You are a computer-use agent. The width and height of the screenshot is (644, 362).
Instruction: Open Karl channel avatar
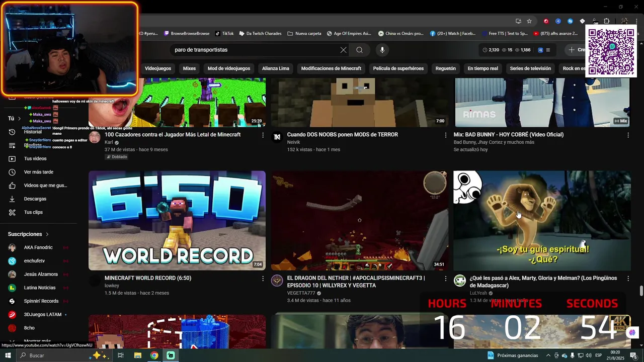[x=95, y=137]
